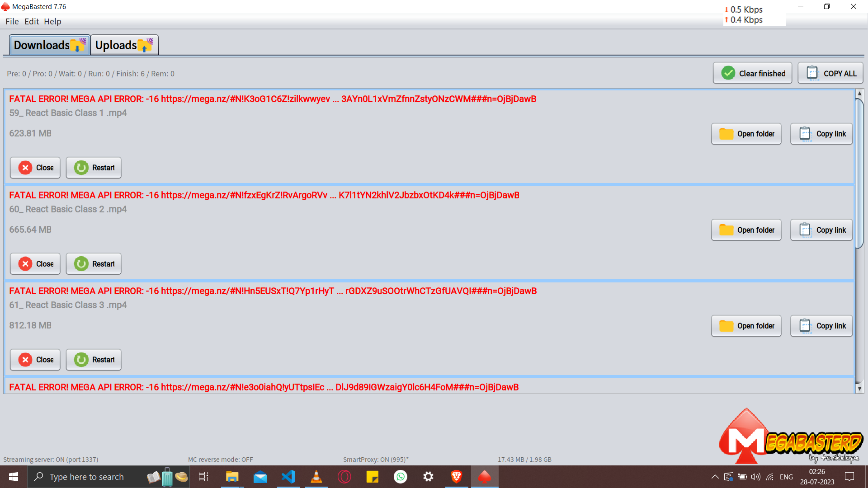The image size is (868, 488).
Task: Switch to the Uploads tab
Action: click(124, 45)
